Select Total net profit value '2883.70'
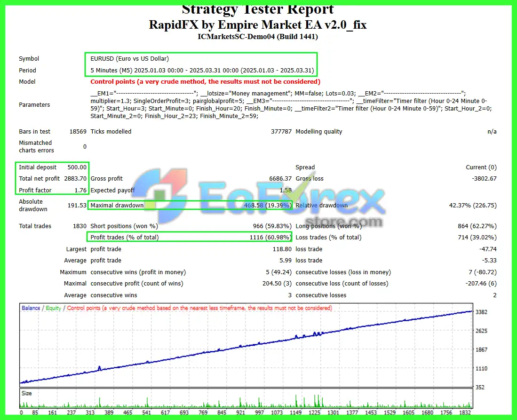The image size is (517, 420). 75,178
